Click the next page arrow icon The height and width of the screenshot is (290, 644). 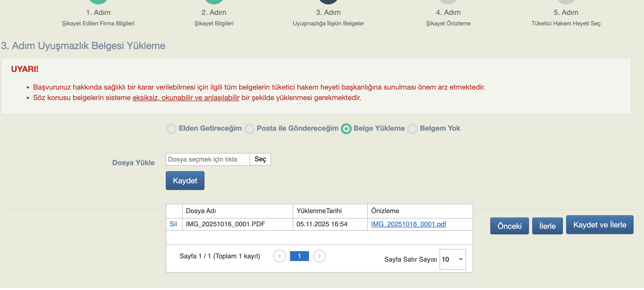click(320, 256)
